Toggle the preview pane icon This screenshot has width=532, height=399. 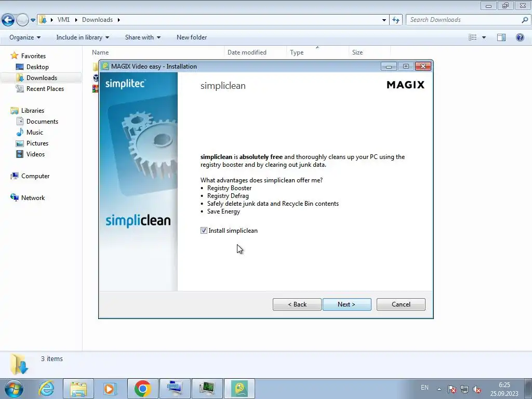click(x=501, y=37)
